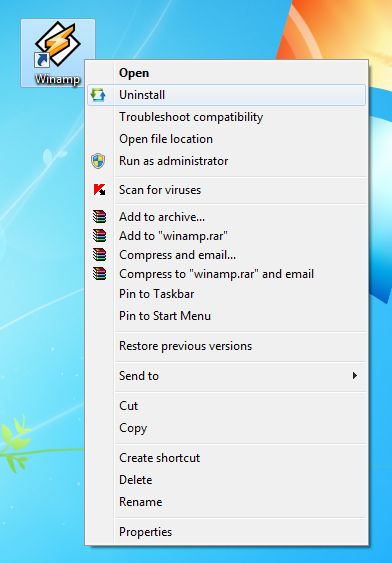The width and height of the screenshot is (392, 563).
Task: Click WinRAR icon beside Compress to "winamp.rar" and email
Action: pyautogui.click(x=99, y=274)
